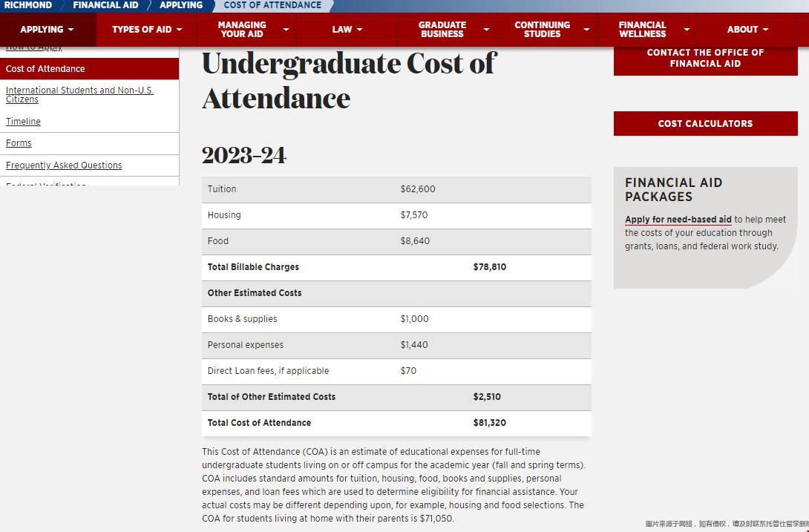Viewport: 809px width, 532px height.
Task: Expand the Applying menu in the red navigation bar
Action: [48, 30]
